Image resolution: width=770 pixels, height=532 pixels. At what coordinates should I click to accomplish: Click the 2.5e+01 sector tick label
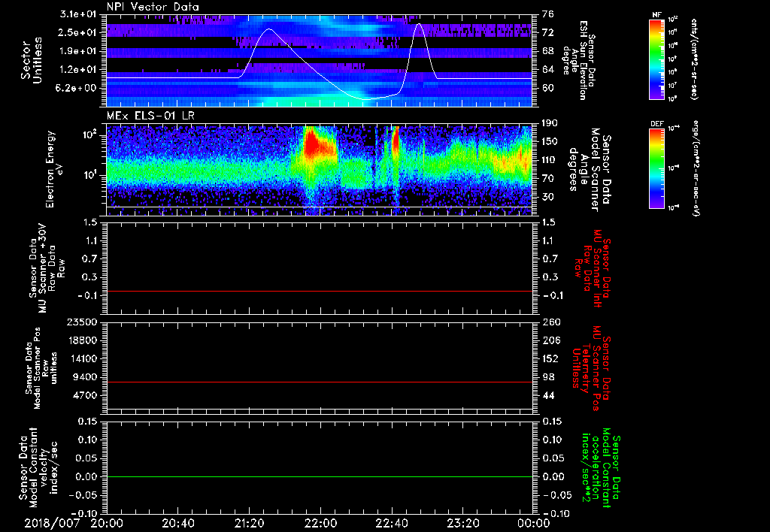coord(78,32)
